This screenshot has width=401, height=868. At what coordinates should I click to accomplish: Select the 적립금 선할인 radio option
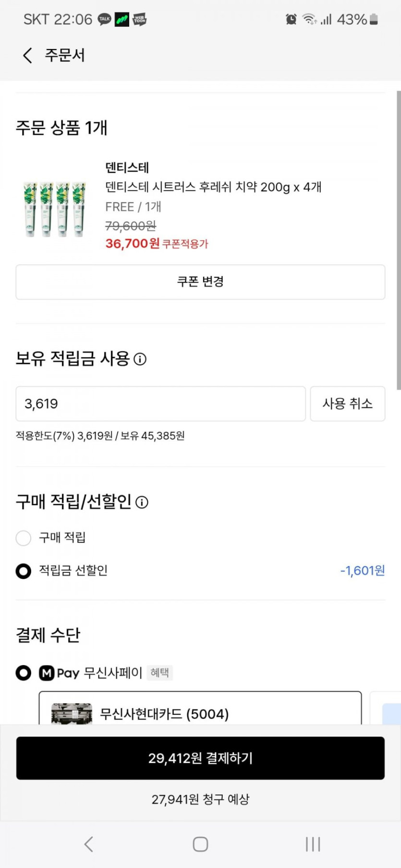coord(24,571)
